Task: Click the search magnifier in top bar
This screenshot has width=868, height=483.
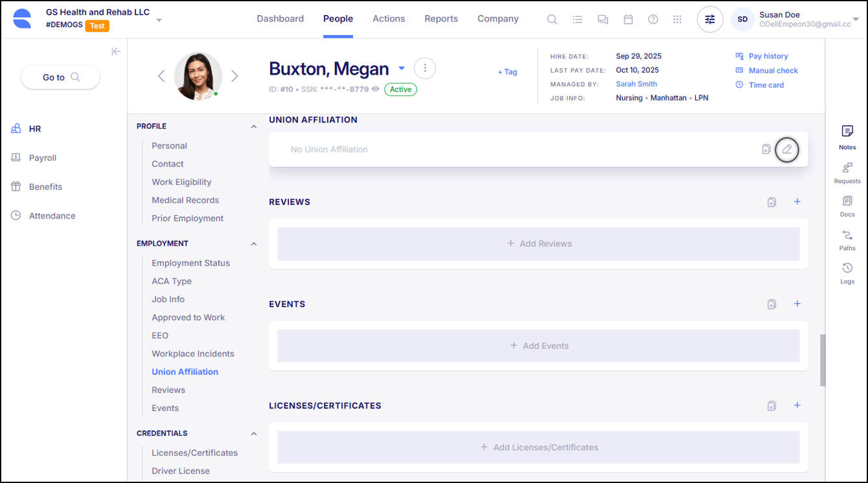Action: pyautogui.click(x=552, y=19)
